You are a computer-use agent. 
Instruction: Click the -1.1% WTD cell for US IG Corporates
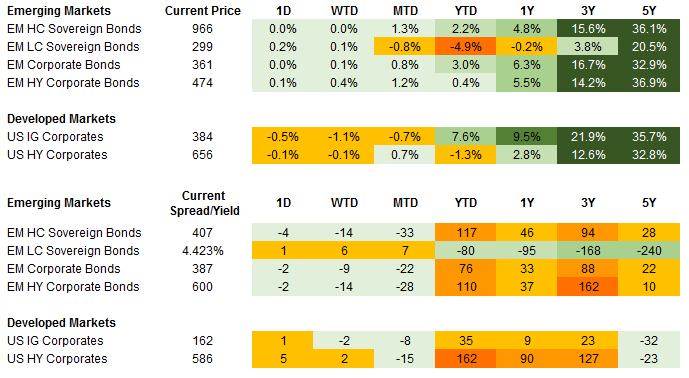tap(343, 137)
